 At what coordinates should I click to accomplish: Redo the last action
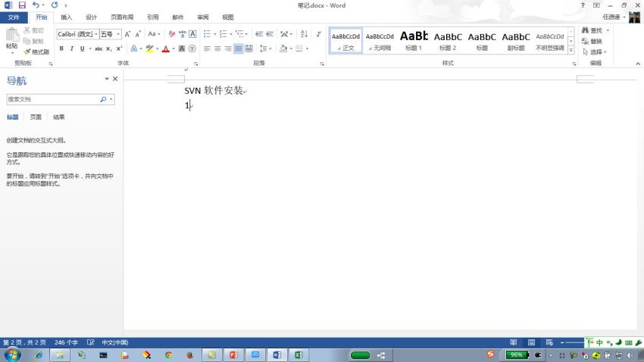(55, 5)
